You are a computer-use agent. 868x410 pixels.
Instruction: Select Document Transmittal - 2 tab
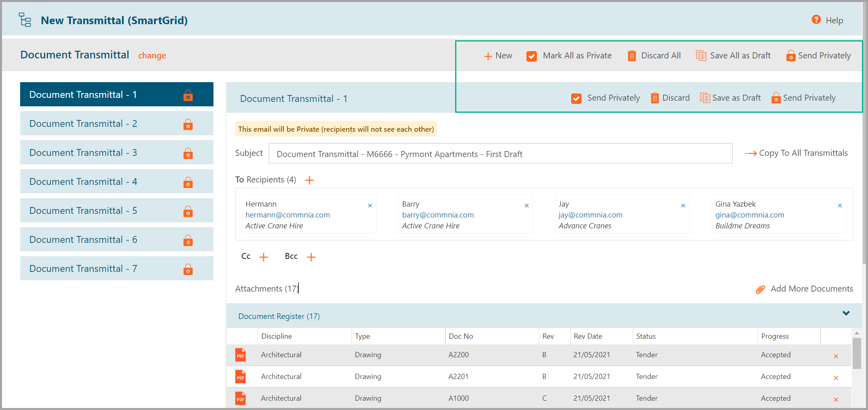click(117, 123)
